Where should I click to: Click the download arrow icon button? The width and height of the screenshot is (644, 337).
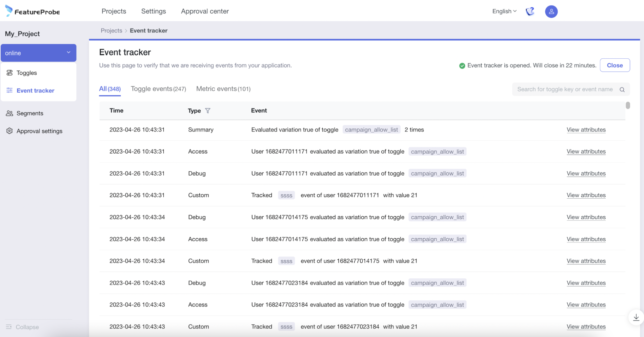pyautogui.click(x=636, y=317)
